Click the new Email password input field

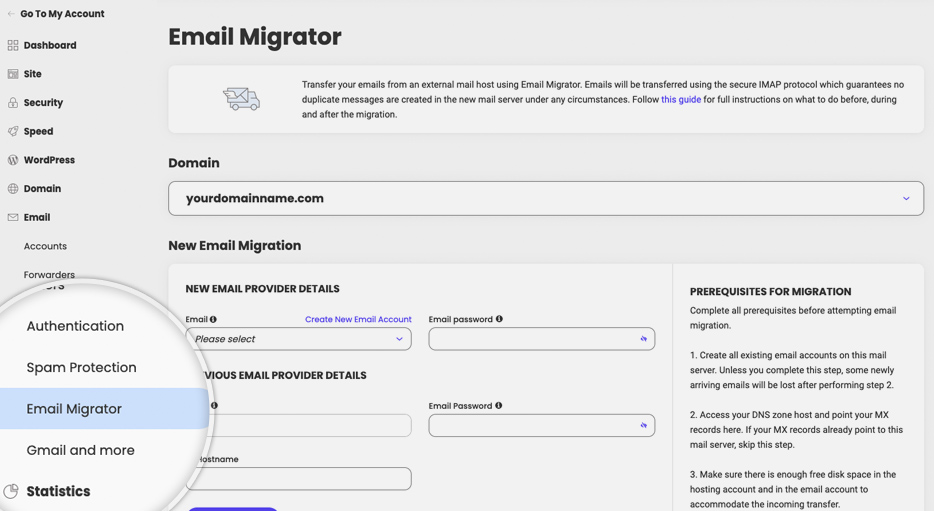pos(541,339)
